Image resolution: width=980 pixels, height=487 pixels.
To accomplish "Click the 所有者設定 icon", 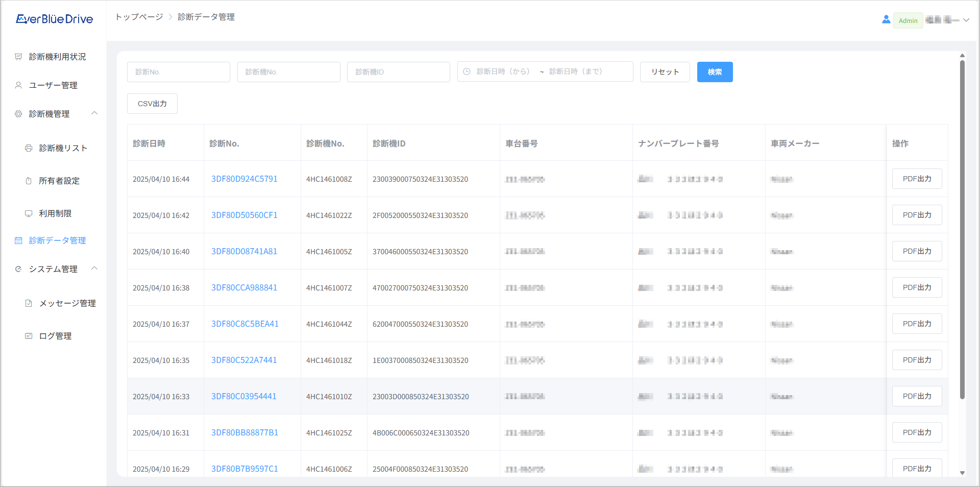I will (29, 181).
